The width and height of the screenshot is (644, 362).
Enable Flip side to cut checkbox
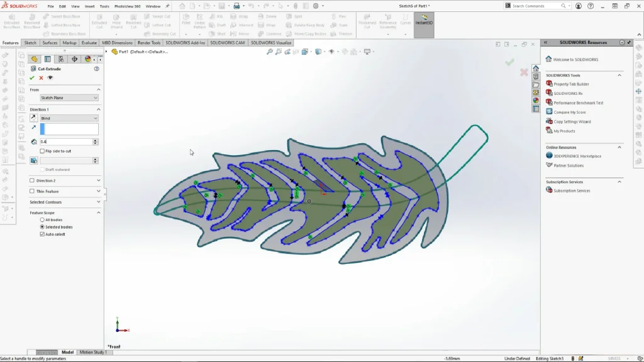tap(42, 151)
